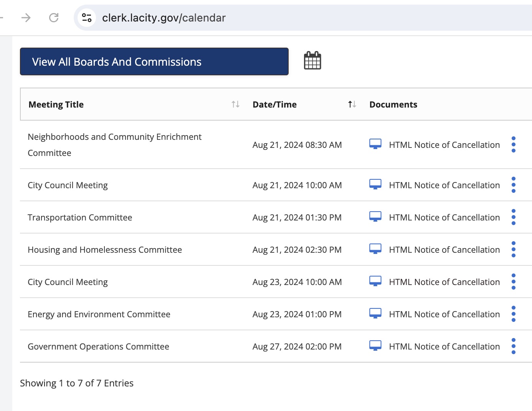
Task: Click monitor icon for Housing and Homelessness row
Action: click(x=375, y=249)
